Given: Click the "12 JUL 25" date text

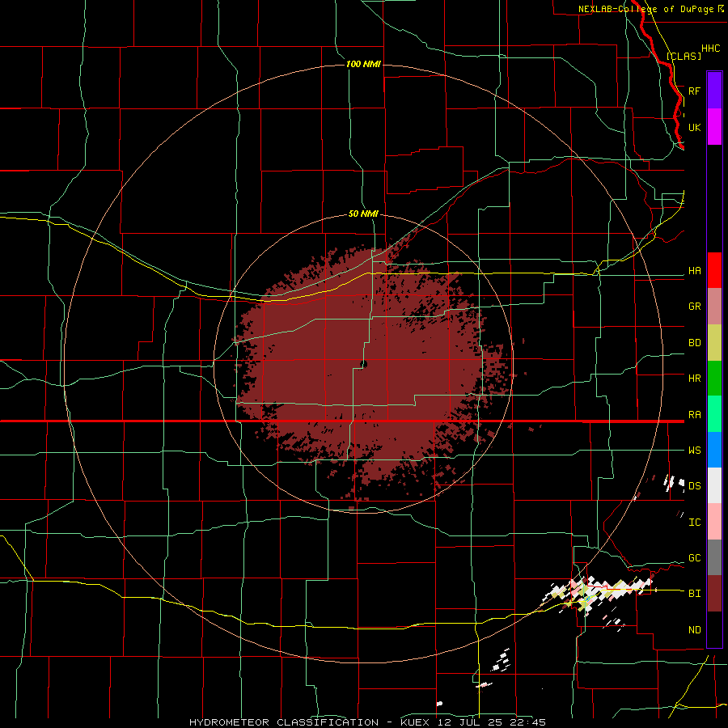Looking at the screenshot, I should (x=470, y=722).
